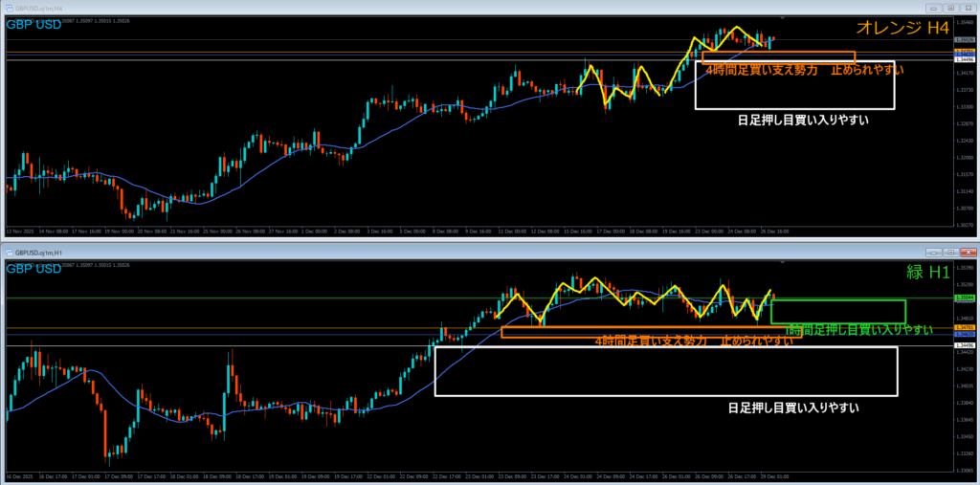This screenshot has width=980, height=485.
Task: Restore the GBPUSD H4 chart window
Action: (x=953, y=8)
